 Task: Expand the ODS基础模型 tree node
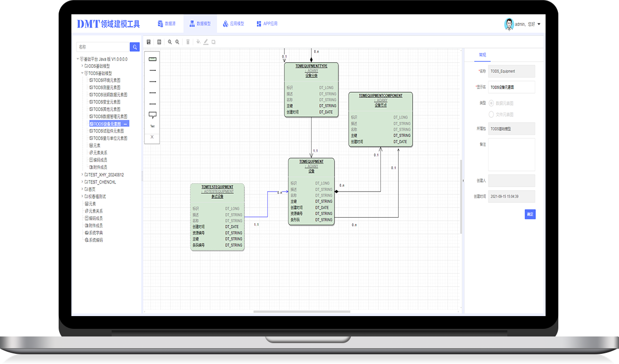tap(82, 66)
